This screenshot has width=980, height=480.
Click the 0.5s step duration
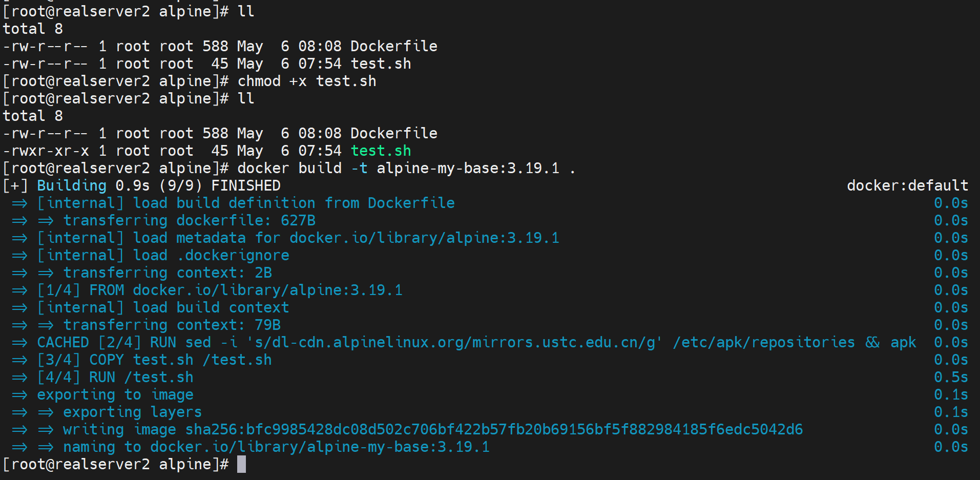click(950, 378)
